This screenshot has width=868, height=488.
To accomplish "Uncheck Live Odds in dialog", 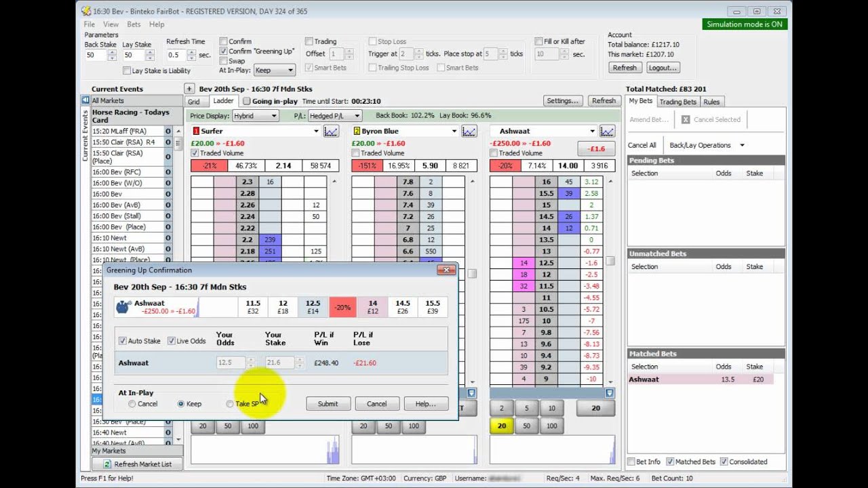I will click(x=172, y=341).
